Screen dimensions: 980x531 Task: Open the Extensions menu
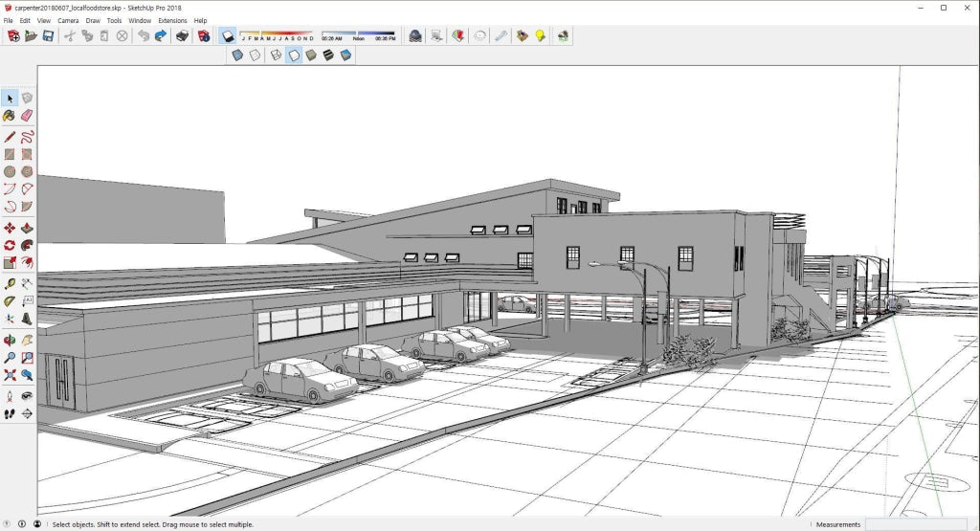172,20
